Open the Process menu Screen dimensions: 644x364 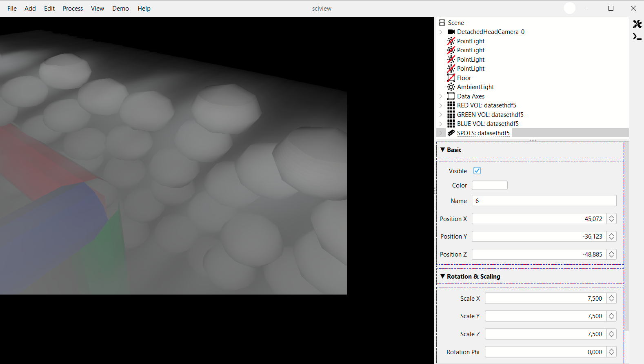pos(73,8)
